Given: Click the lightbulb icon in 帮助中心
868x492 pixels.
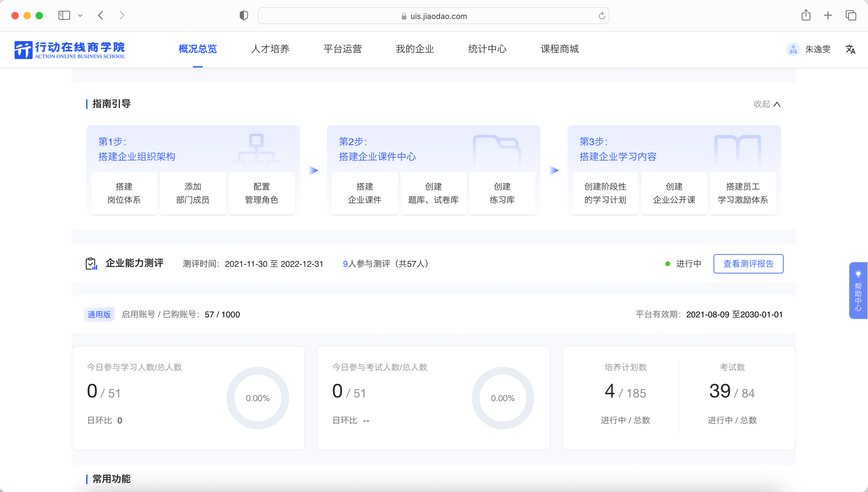Looking at the screenshot, I should coord(858,274).
